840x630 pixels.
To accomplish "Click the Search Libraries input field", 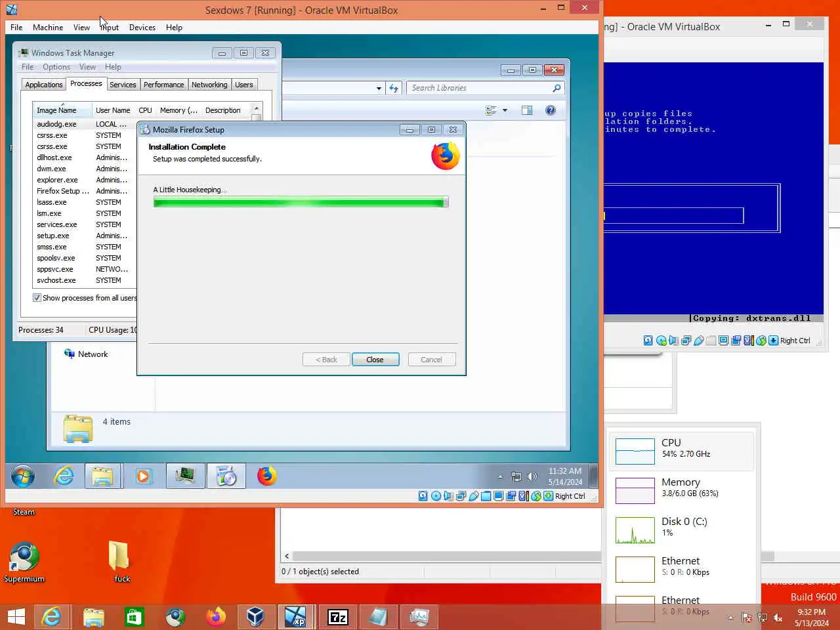I will (x=484, y=88).
